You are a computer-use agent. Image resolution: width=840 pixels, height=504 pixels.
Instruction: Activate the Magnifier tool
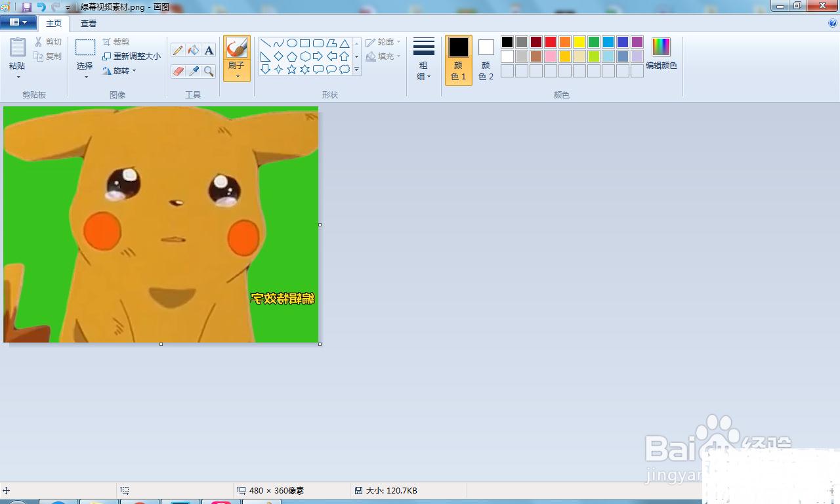pyautogui.click(x=209, y=71)
